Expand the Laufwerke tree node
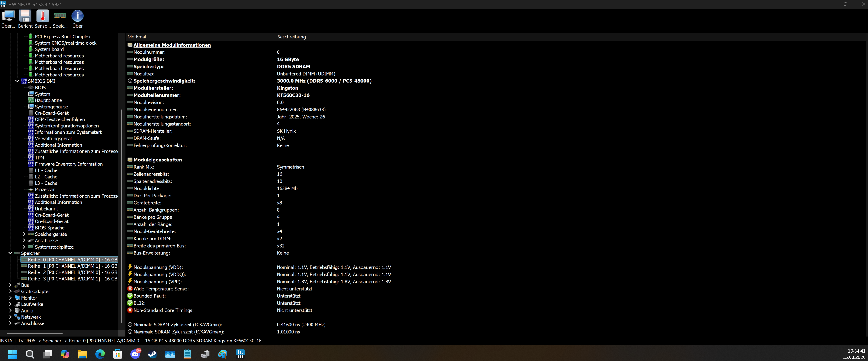Image resolution: width=868 pixels, height=361 pixels. 10,304
